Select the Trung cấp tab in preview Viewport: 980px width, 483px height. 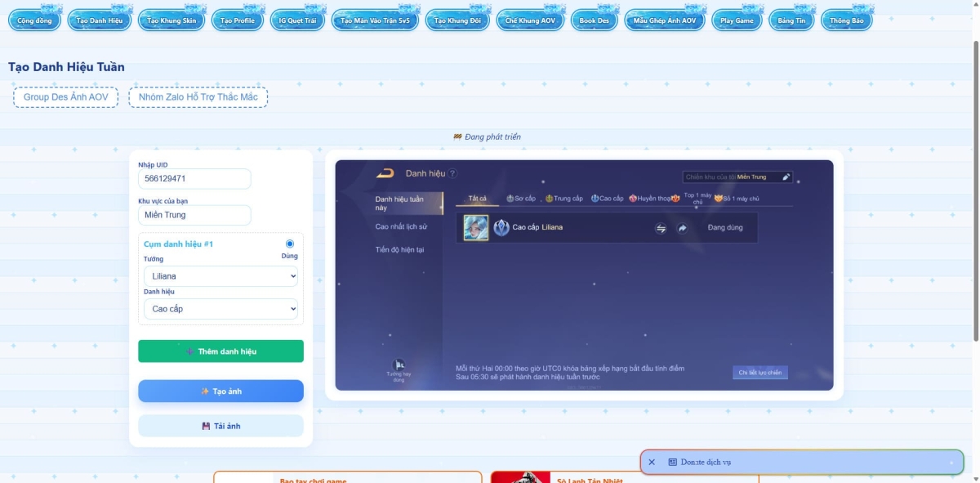(564, 199)
